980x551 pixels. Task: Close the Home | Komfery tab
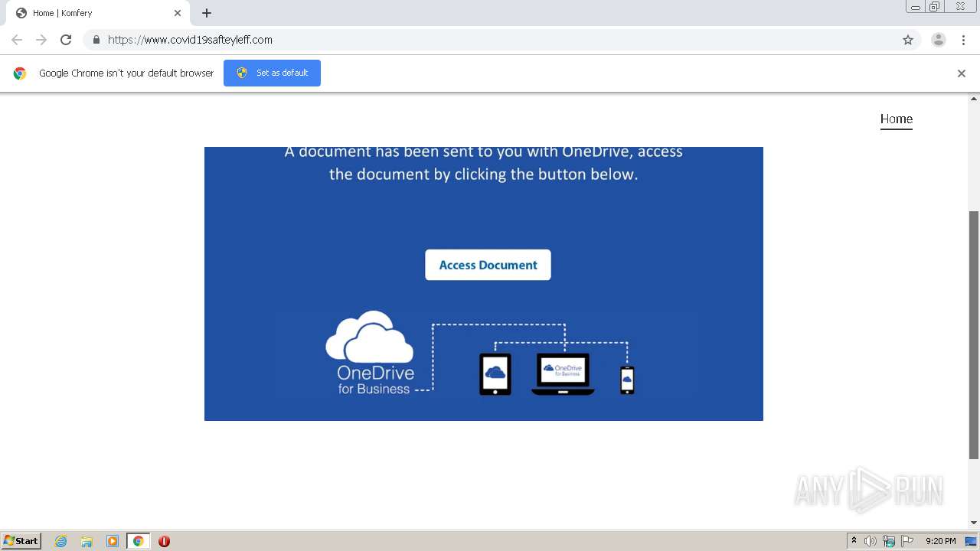point(178,13)
